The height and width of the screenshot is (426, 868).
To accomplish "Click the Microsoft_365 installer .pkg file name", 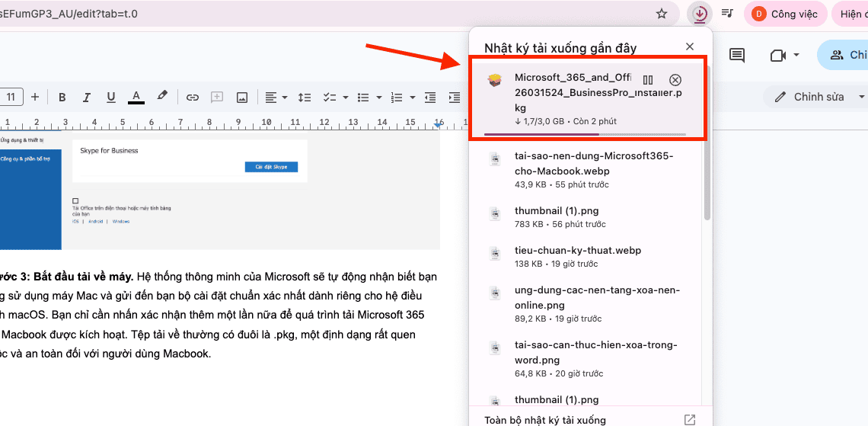I will tap(598, 92).
